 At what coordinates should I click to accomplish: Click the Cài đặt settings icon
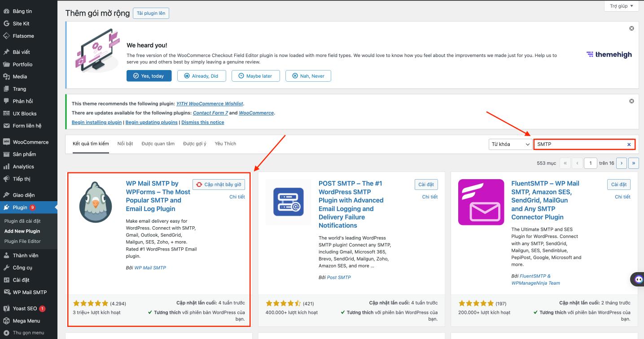pos(6,280)
